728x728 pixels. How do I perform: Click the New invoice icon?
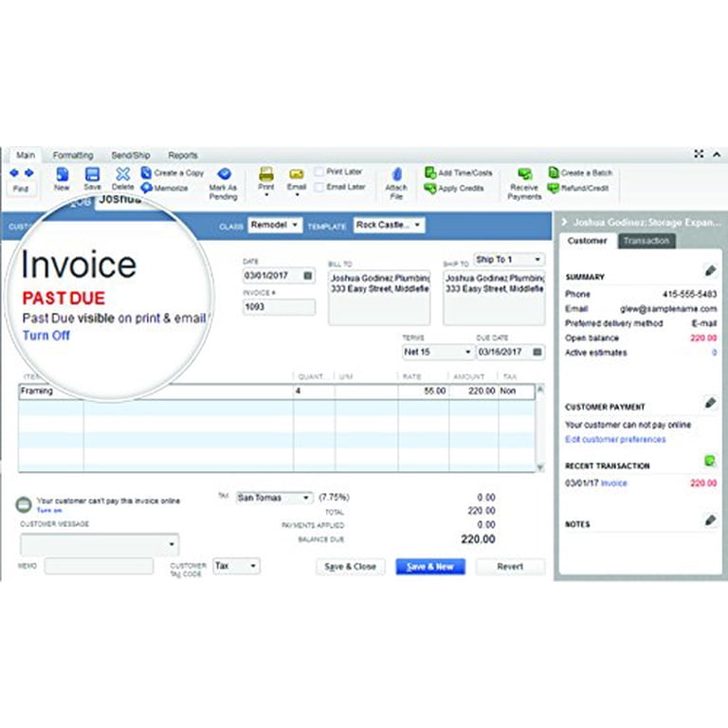[62, 175]
